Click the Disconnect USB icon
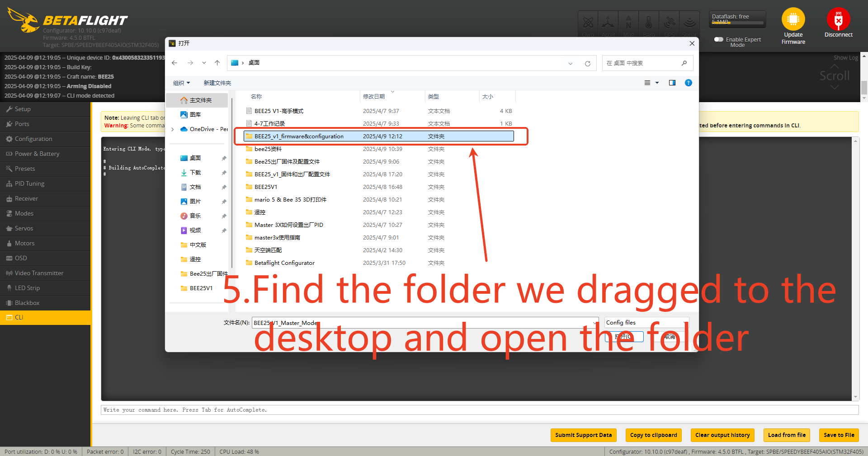 [x=838, y=19]
